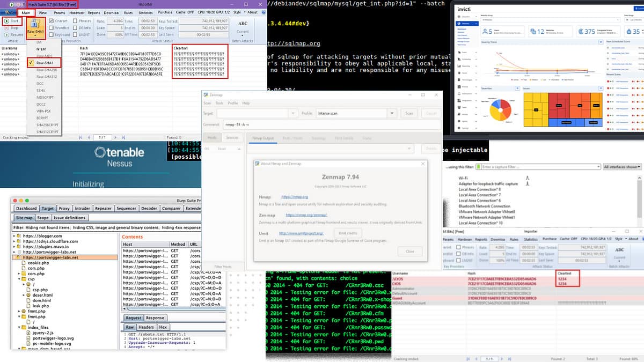Select the ABC Current batch attack icon
The width and height of the screenshot is (644, 362).
[243, 25]
